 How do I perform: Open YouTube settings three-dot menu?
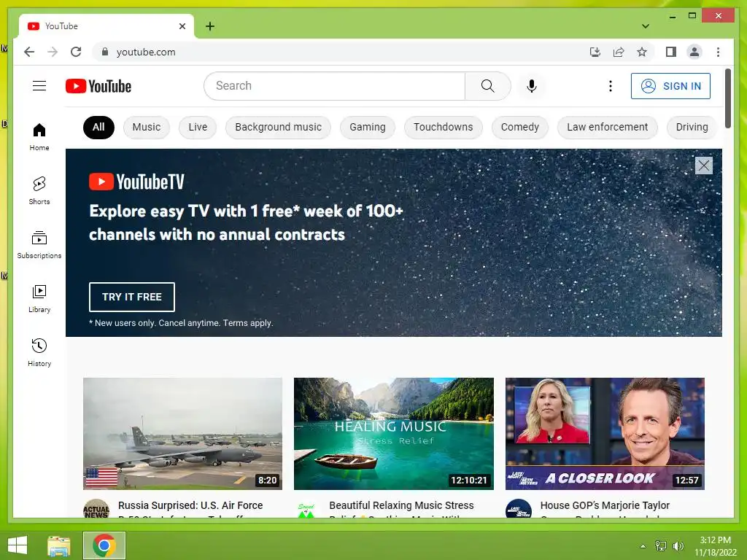[x=611, y=86]
